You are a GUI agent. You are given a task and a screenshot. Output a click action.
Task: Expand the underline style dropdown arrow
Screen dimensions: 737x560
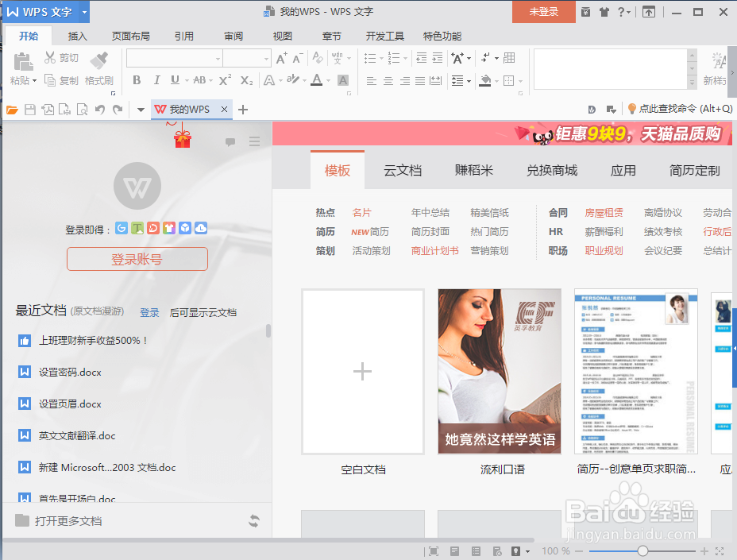click(x=187, y=81)
